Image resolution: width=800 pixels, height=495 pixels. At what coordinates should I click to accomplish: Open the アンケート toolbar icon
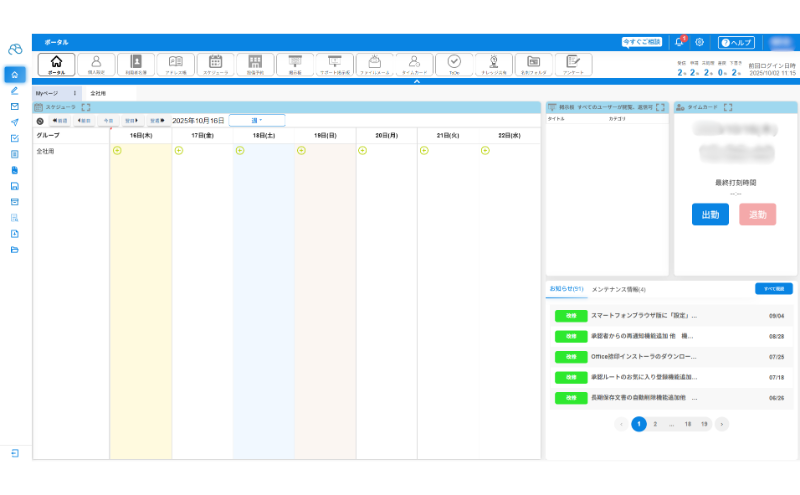coord(572,64)
